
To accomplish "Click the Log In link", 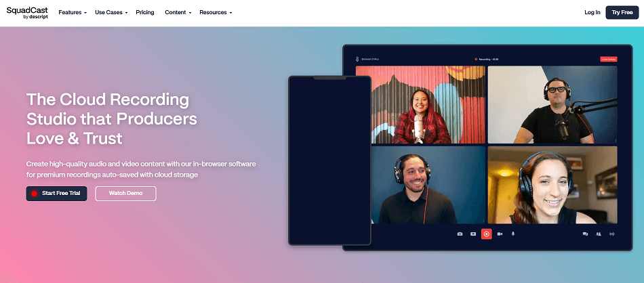I will [x=592, y=13].
